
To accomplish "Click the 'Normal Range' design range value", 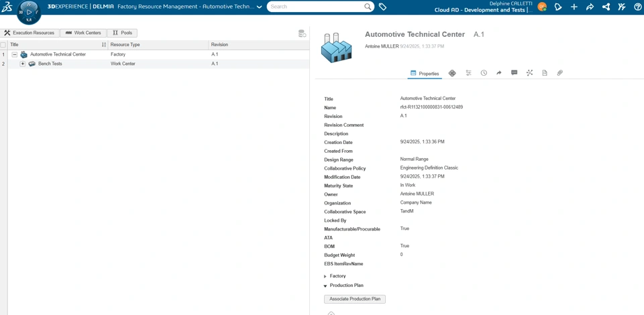I will [x=414, y=159].
